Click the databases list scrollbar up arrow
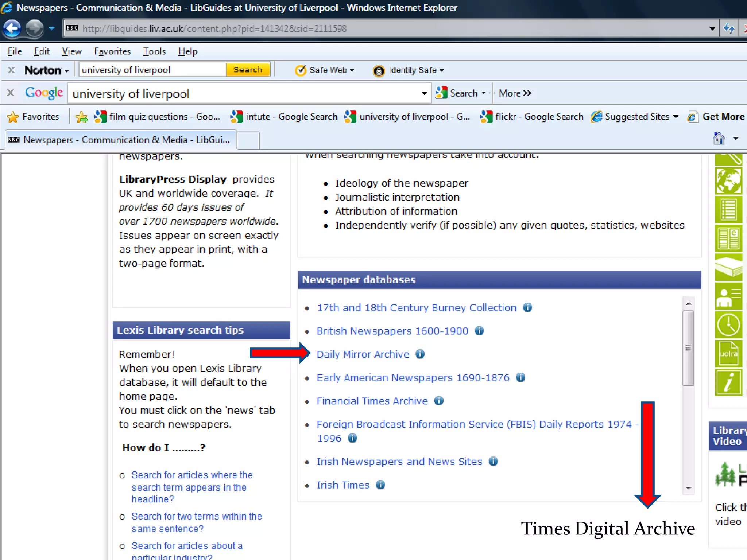 (689, 303)
